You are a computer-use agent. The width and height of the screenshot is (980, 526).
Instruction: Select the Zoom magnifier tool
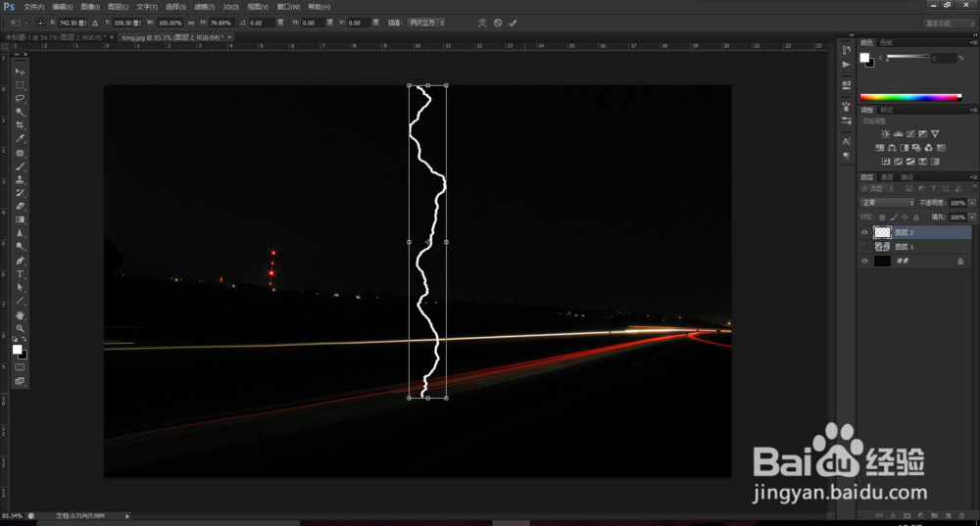[20, 328]
